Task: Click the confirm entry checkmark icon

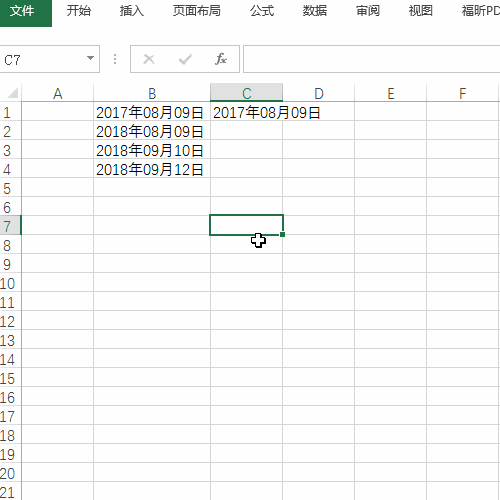Action: pyautogui.click(x=185, y=59)
